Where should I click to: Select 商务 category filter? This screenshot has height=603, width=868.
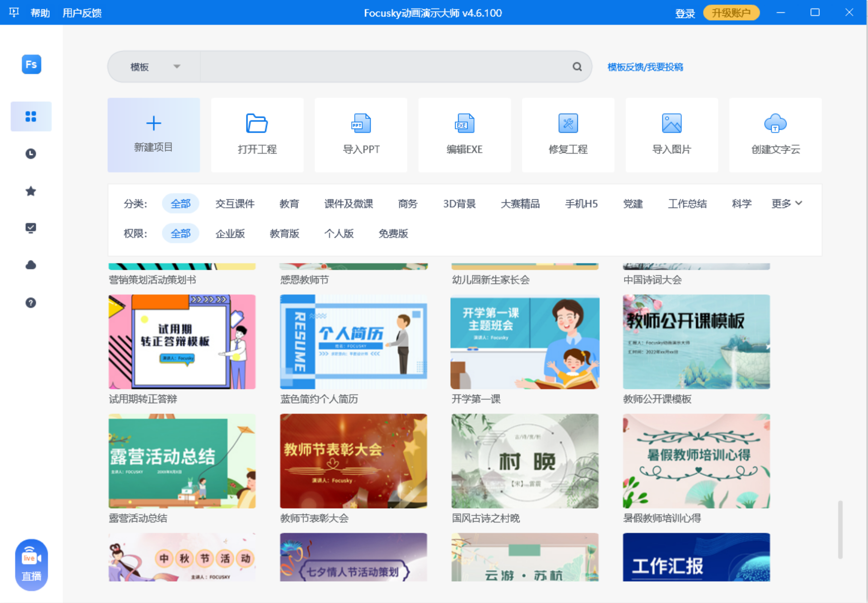[x=407, y=204]
